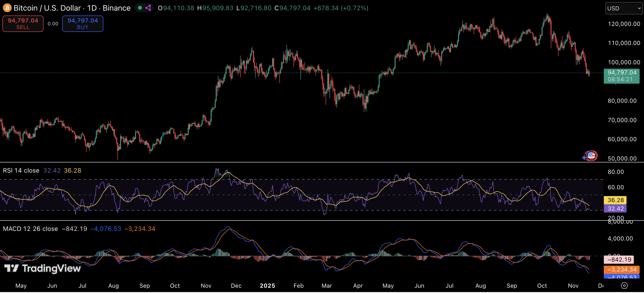Select the MACD 12 26 close legend
Screen dimensions: 644x293
point(30,229)
